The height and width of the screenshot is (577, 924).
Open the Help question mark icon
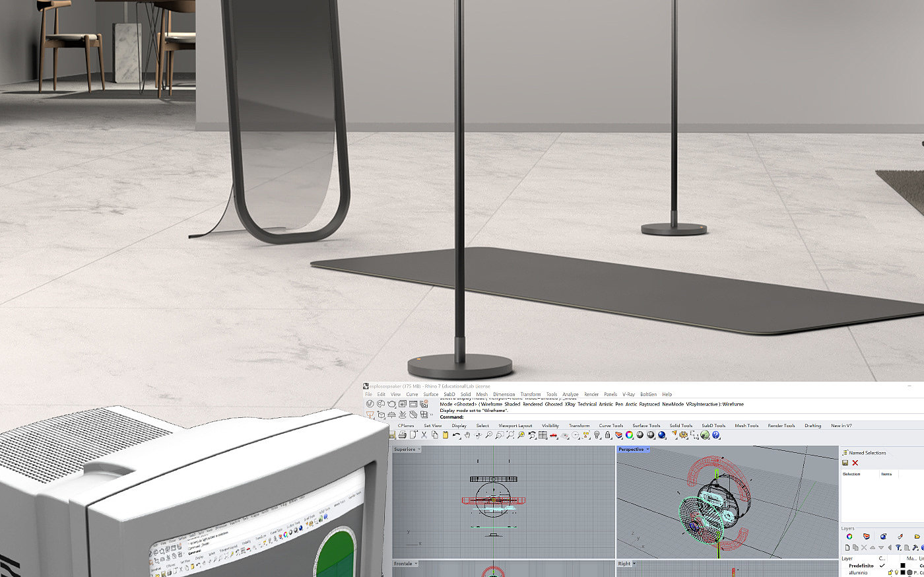click(x=716, y=435)
